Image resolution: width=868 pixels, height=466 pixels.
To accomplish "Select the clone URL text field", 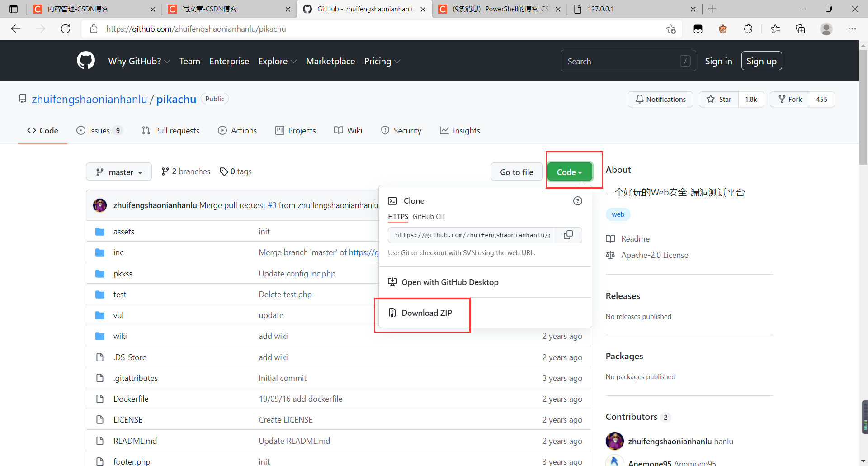I will (472, 235).
